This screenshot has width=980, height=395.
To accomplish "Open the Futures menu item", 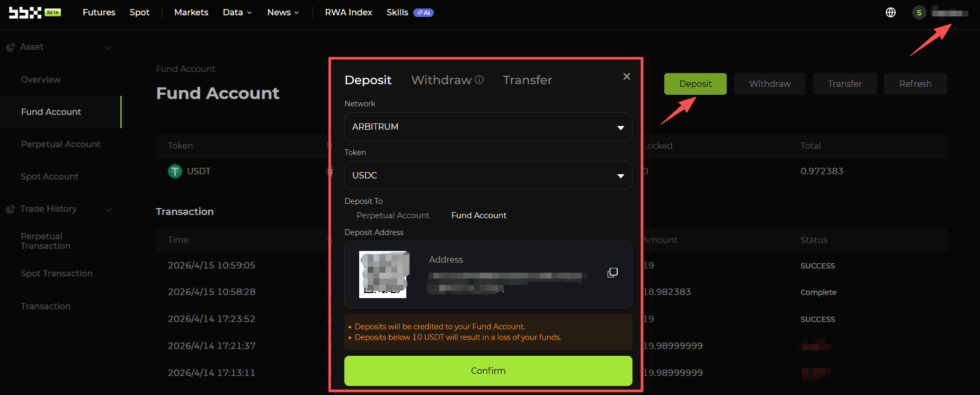I will (99, 13).
